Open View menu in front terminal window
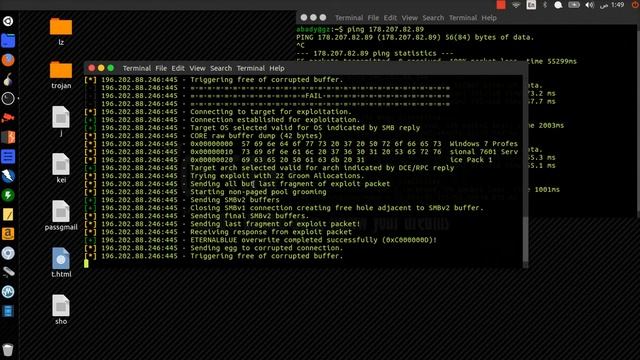Viewport: 640px width, 360px height. pyautogui.click(x=197, y=68)
